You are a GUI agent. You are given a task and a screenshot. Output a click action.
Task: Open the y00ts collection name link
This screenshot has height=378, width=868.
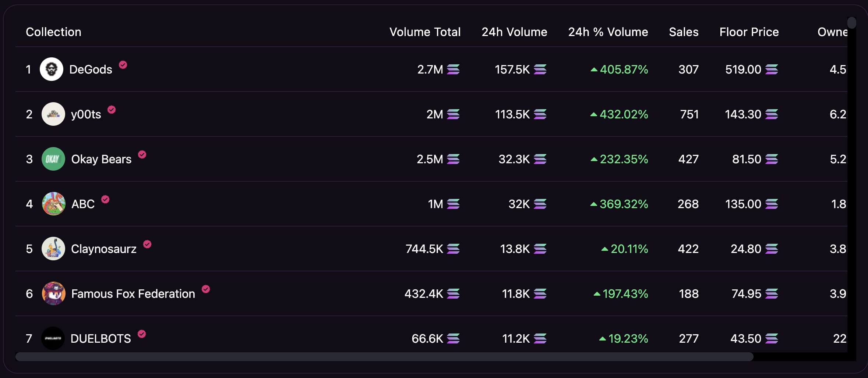pos(86,114)
